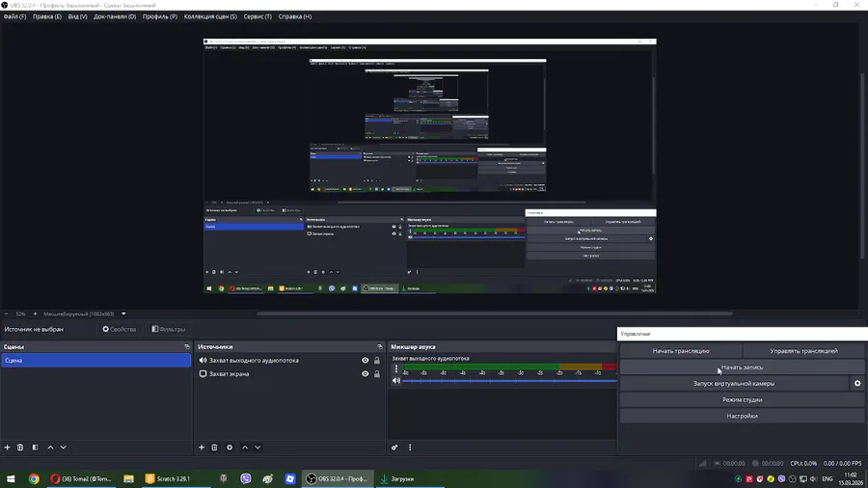
Task: Lock the Захват экрана source
Action: click(377, 374)
